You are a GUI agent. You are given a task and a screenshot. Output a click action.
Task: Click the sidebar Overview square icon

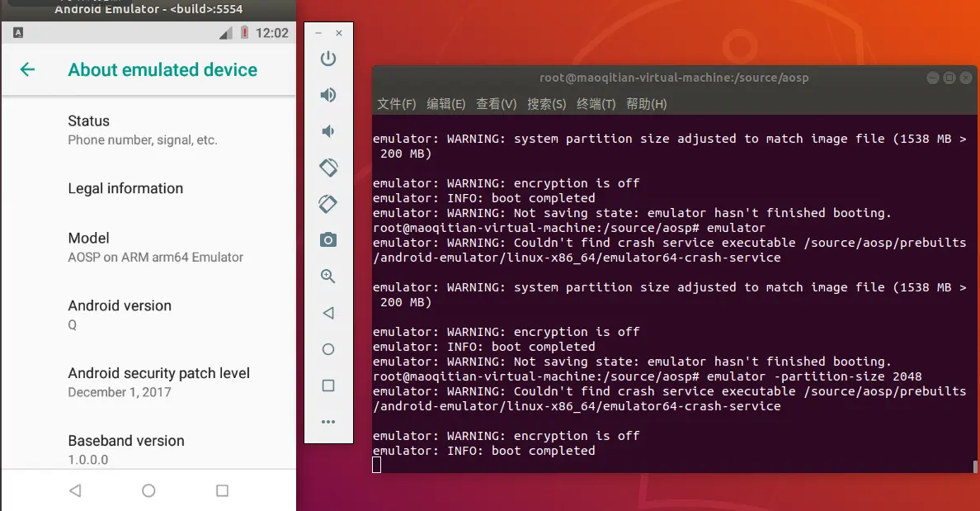coord(328,386)
